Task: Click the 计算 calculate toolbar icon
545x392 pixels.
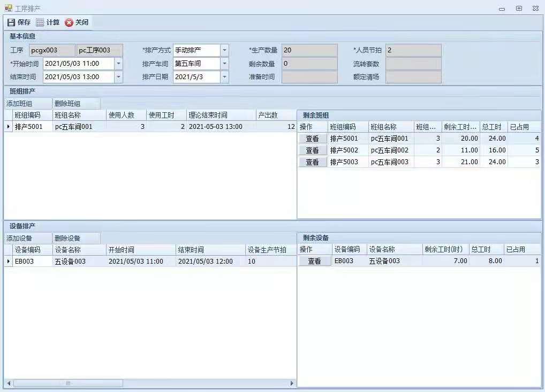Action: [x=40, y=22]
